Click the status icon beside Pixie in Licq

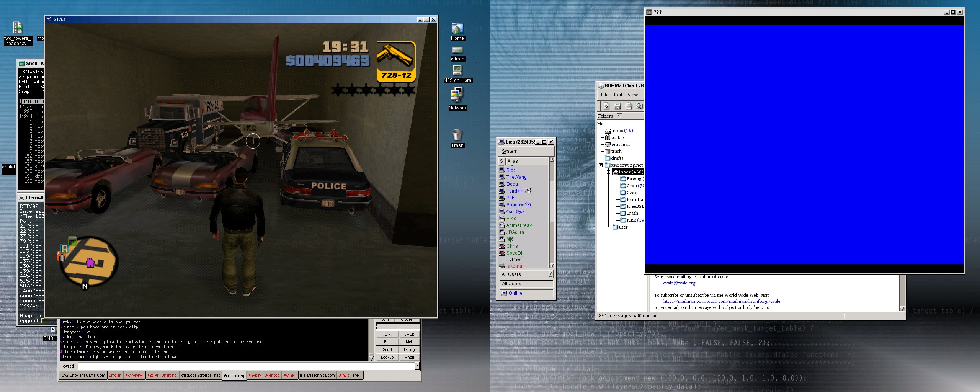point(501,218)
